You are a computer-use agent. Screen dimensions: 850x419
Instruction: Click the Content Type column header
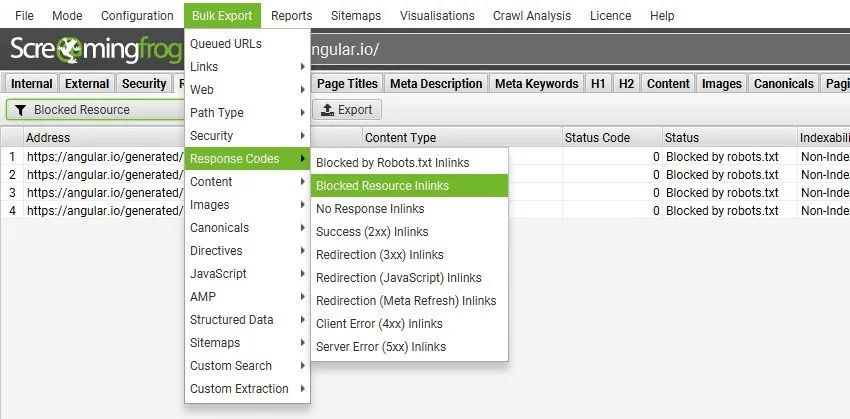pos(400,138)
